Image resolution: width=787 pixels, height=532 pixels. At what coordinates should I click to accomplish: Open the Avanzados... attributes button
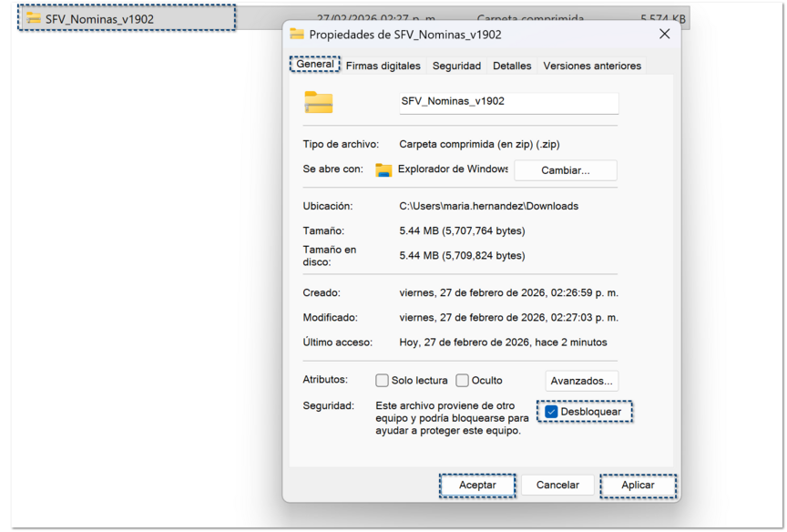[582, 381]
